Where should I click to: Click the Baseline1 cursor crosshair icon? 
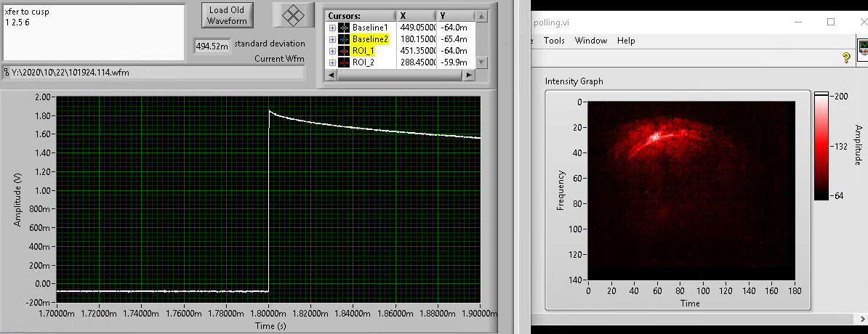pyautogui.click(x=344, y=28)
